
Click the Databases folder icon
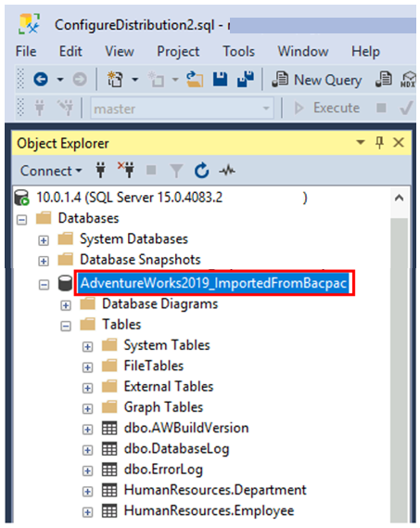(x=44, y=217)
